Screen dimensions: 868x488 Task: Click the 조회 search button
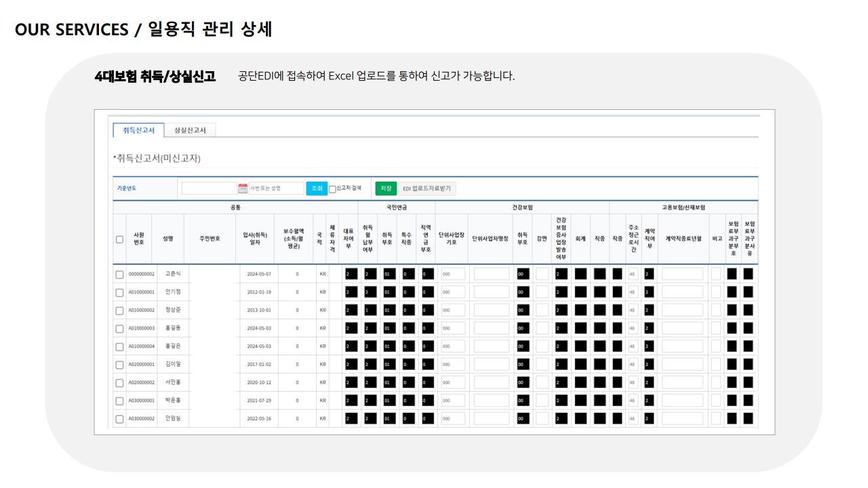316,188
